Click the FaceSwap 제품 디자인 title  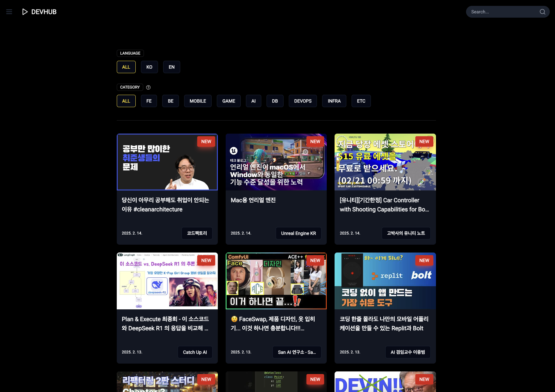(273, 324)
